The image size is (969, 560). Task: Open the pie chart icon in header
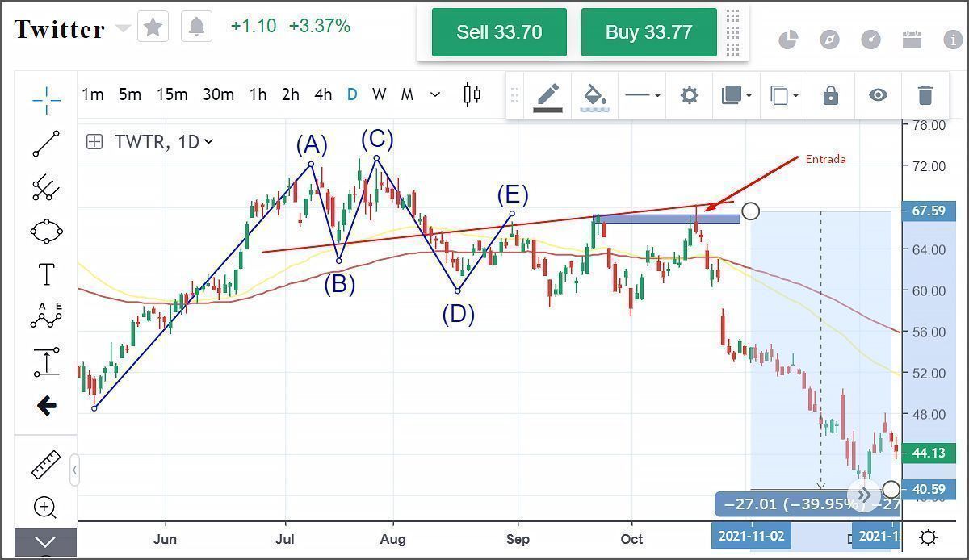point(788,40)
